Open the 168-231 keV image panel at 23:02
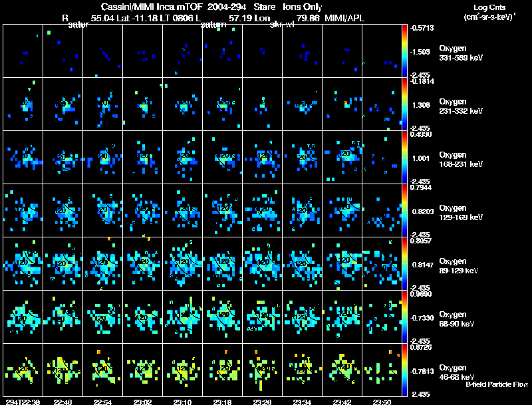 (142, 158)
